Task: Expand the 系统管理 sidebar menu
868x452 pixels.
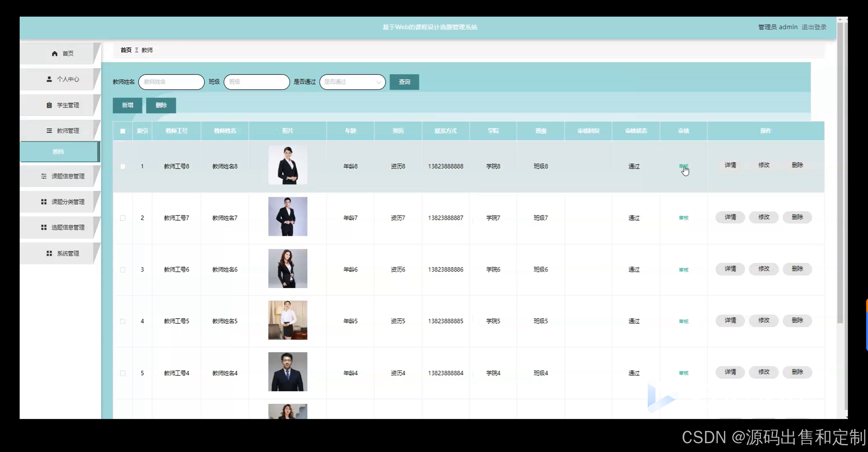Action: 68,253
